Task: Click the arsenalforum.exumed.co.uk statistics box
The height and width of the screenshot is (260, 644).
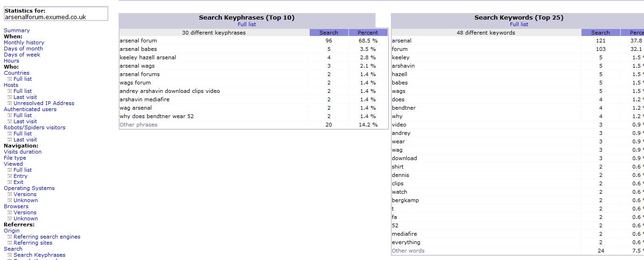Action: (55, 14)
